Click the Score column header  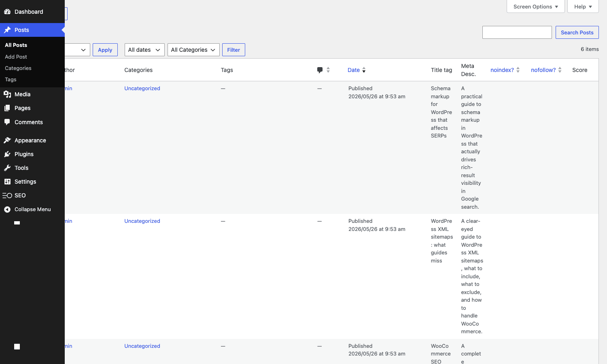click(x=580, y=70)
